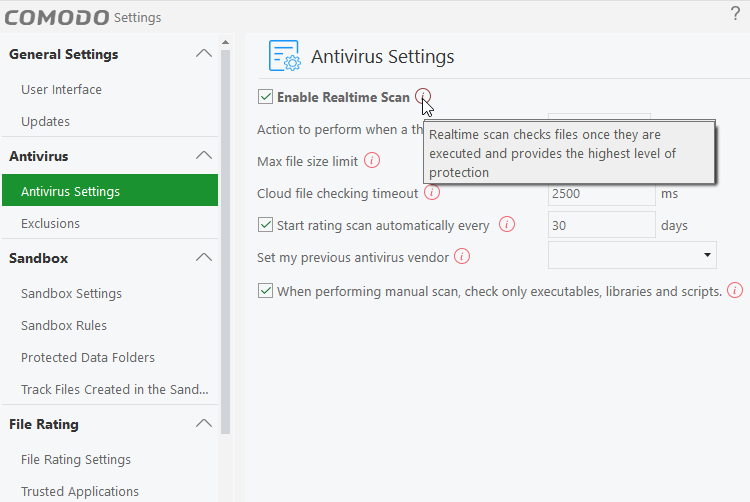Image resolution: width=750 pixels, height=502 pixels.
Task: Uncheck Start rating scan automatically every
Action: point(265,225)
